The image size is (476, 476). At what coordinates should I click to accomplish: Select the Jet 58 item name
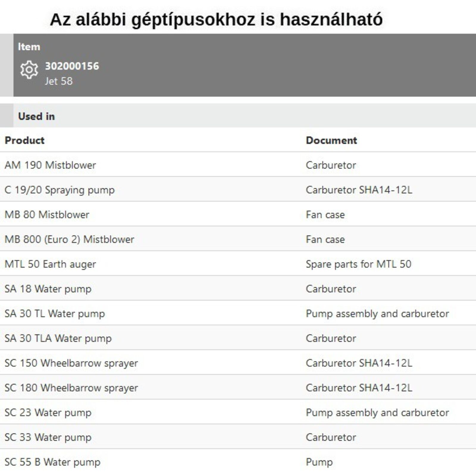click(59, 81)
